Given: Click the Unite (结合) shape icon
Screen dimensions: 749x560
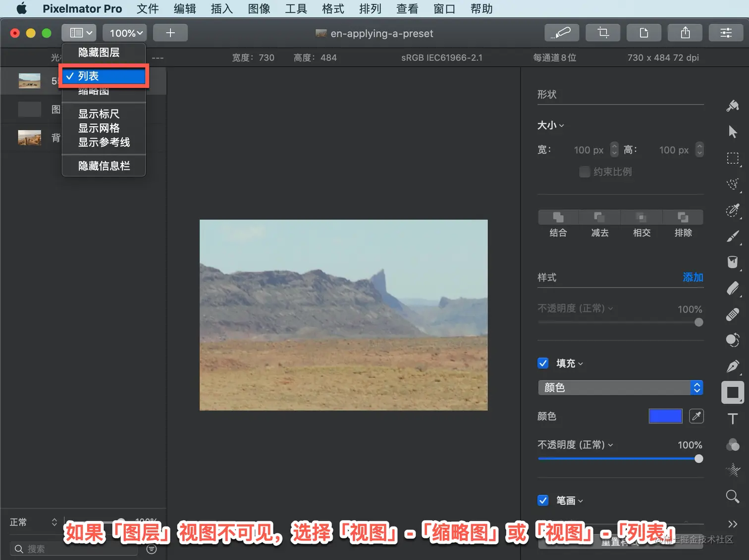Looking at the screenshot, I should tap(558, 217).
